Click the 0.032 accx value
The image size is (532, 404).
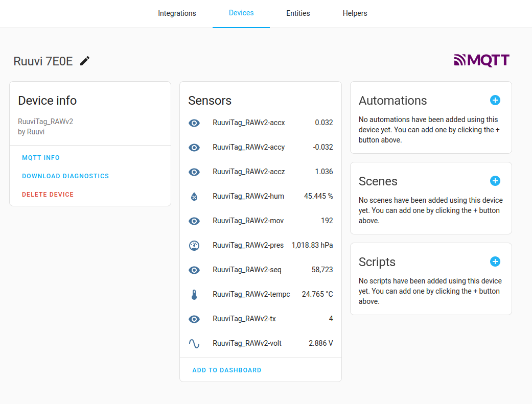pos(324,123)
